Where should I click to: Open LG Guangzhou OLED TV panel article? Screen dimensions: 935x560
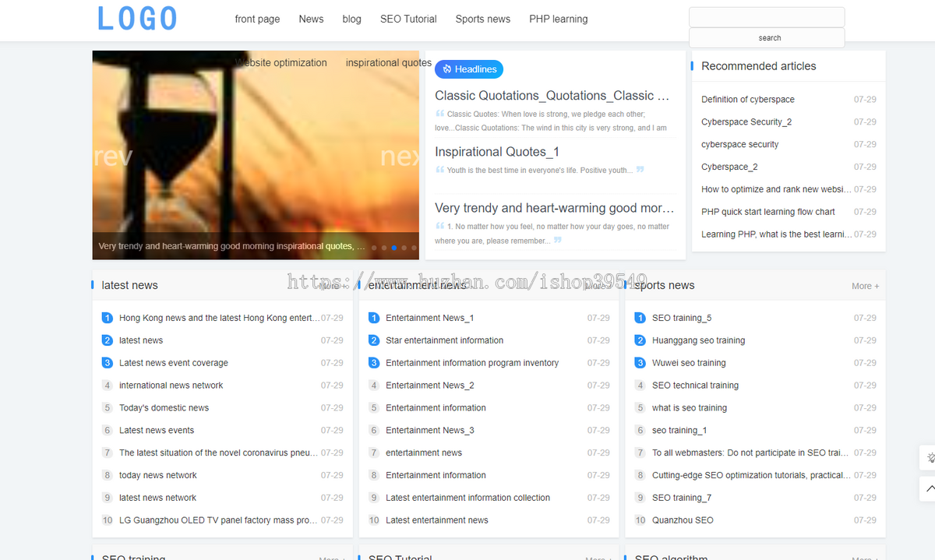(x=218, y=521)
